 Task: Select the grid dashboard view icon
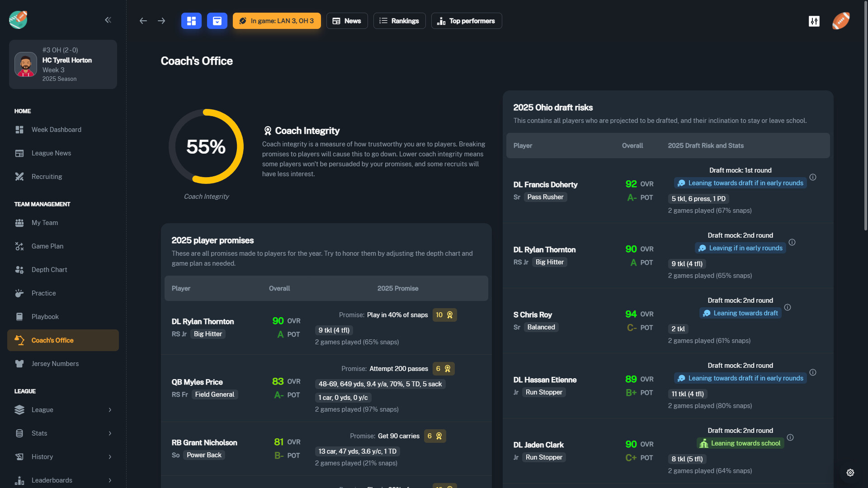(191, 21)
